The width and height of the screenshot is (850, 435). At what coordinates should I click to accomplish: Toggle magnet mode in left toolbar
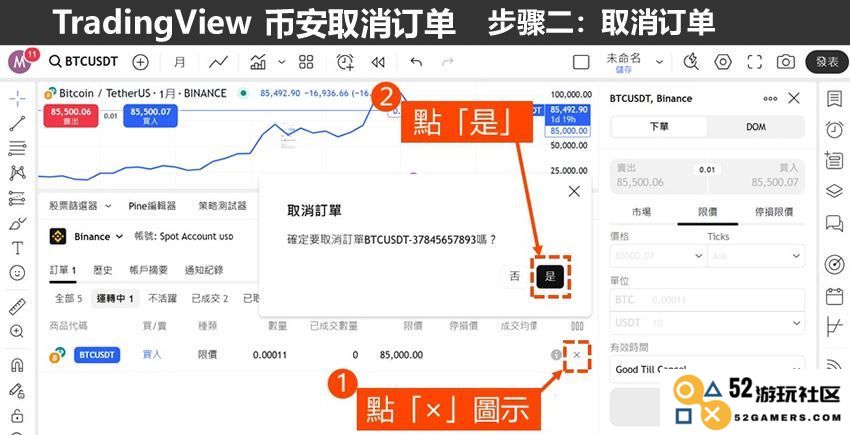[17, 365]
